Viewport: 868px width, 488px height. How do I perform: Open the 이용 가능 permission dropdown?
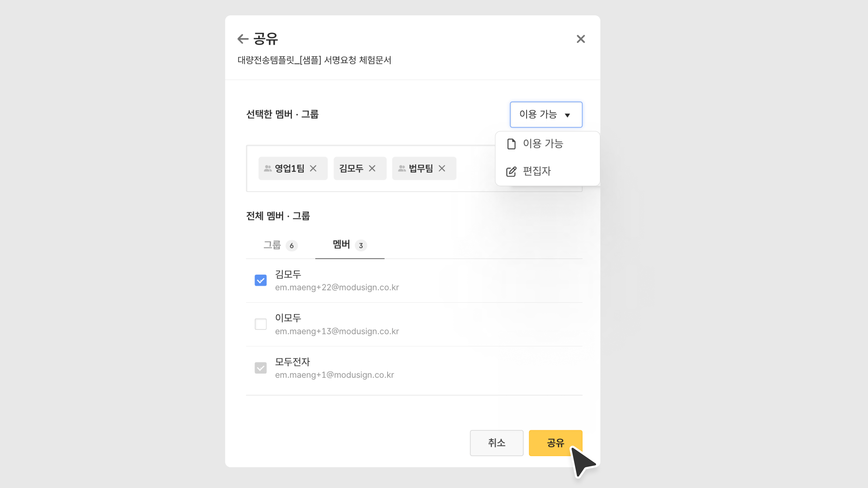[546, 115]
